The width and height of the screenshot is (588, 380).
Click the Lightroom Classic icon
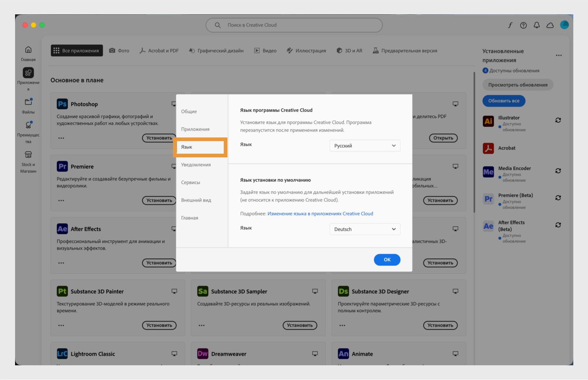pyautogui.click(x=62, y=354)
